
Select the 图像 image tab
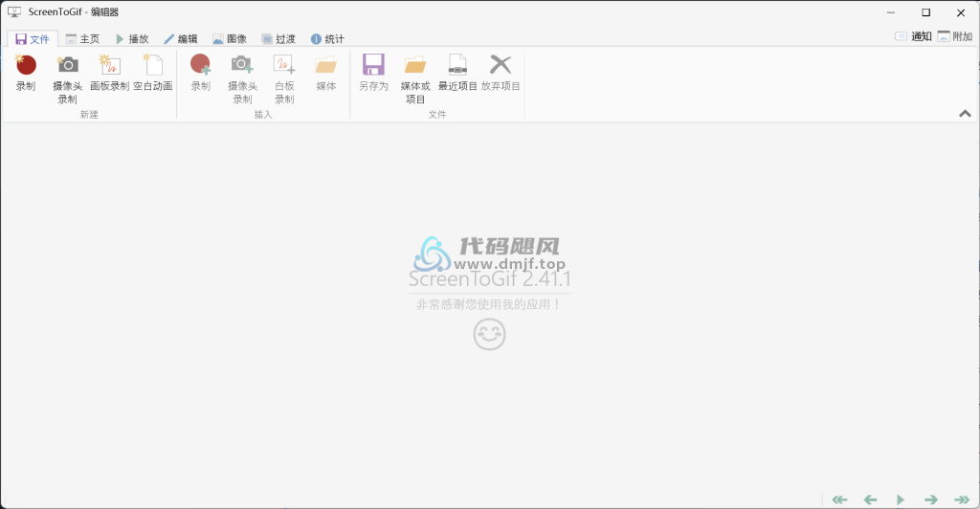click(x=230, y=38)
